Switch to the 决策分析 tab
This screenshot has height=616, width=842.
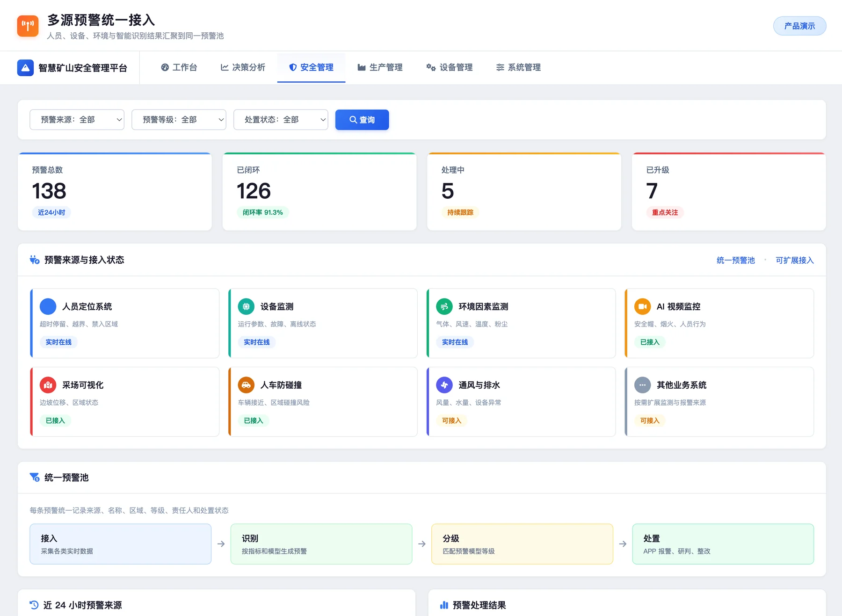point(243,67)
